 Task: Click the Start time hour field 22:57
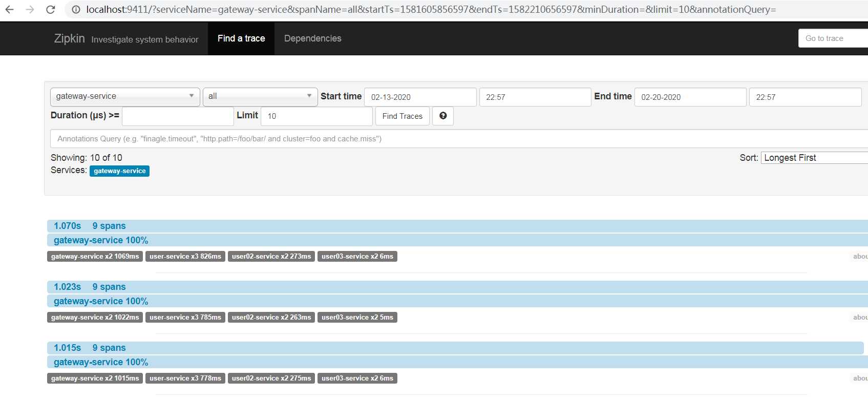[x=535, y=97]
